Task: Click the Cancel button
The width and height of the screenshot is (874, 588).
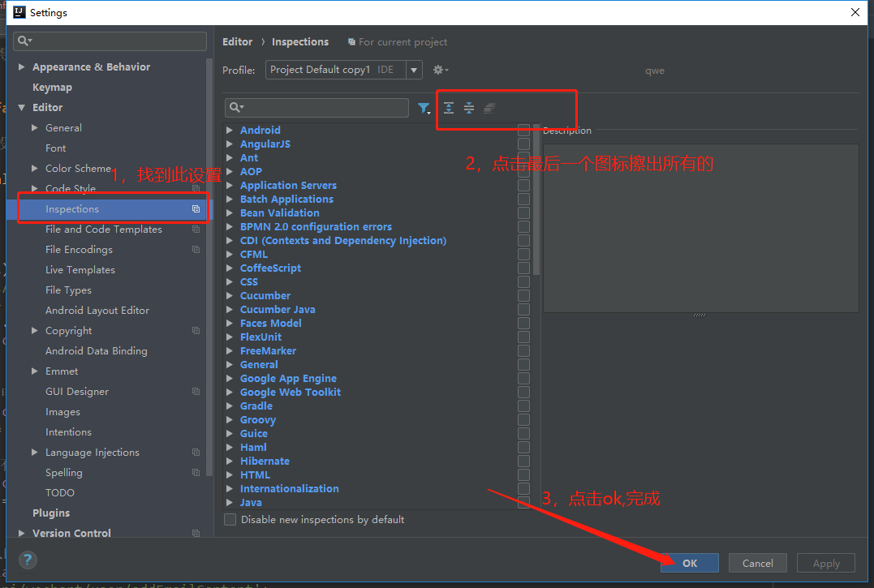Action: pos(756,562)
